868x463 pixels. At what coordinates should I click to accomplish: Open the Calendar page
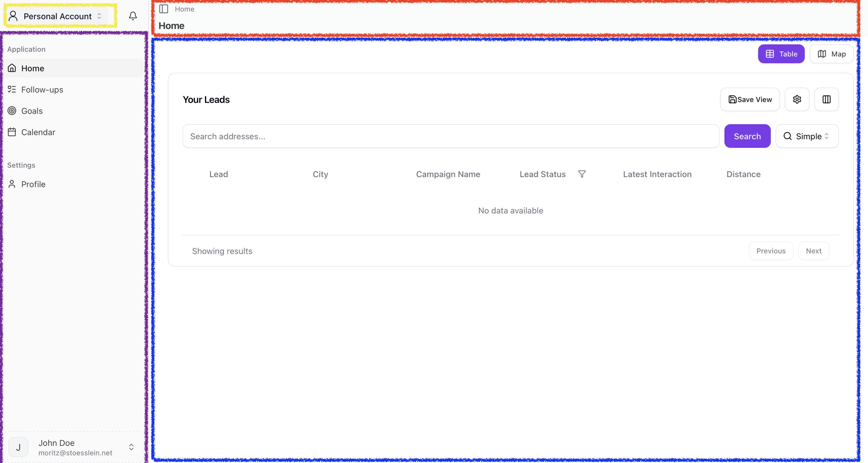pyautogui.click(x=38, y=132)
